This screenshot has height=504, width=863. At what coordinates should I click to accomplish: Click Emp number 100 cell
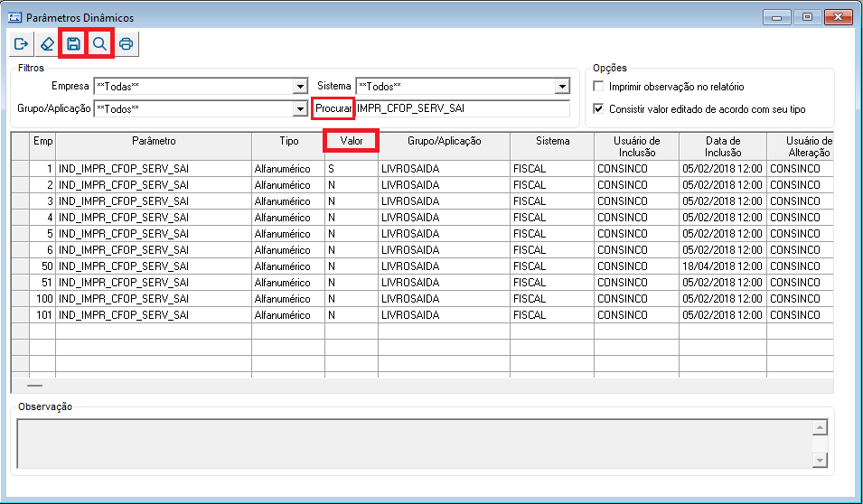[43, 299]
